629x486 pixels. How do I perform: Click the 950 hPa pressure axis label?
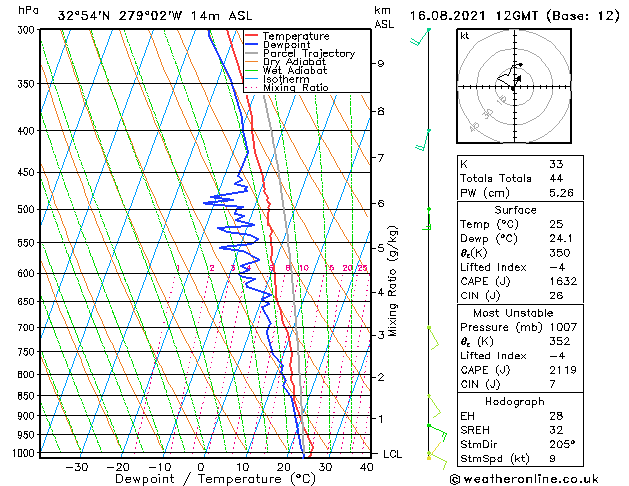[28, 435]
